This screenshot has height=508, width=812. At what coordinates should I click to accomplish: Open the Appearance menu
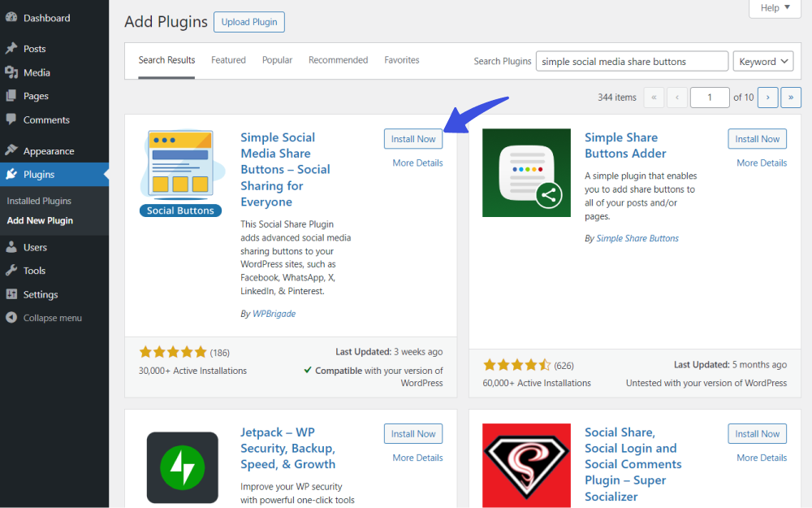[x=49, y=151]
